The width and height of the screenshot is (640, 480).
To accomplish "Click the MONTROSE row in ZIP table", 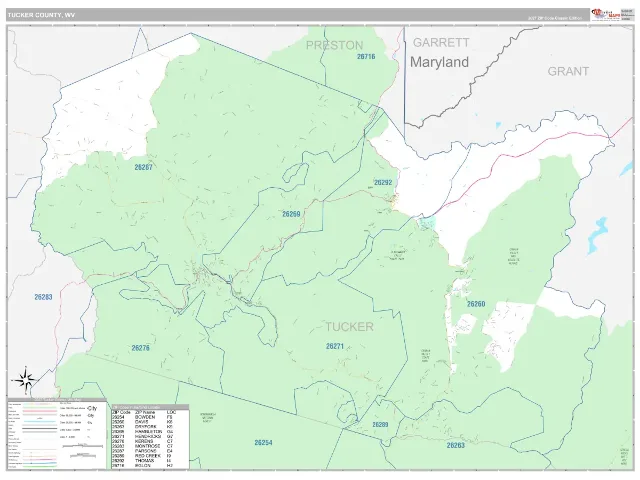I will tap(150, 446).
